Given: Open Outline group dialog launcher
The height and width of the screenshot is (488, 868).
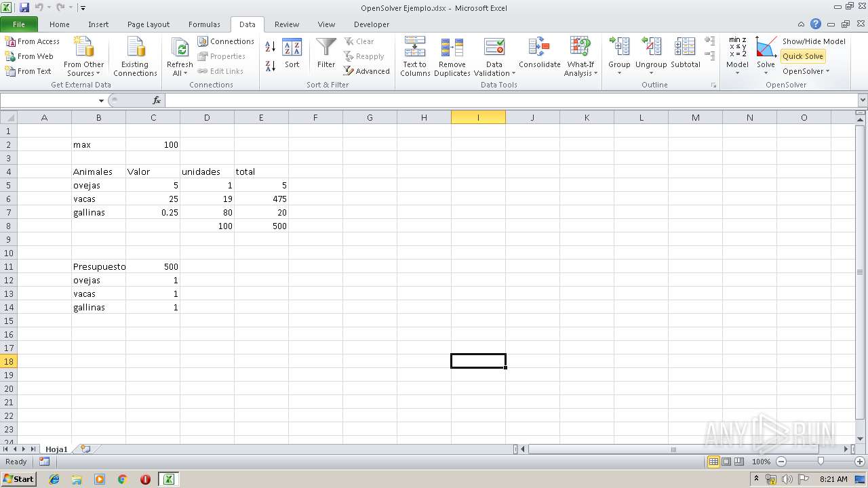Looking at the screenshot, I should pyautogui.click(x=713, y=85).
